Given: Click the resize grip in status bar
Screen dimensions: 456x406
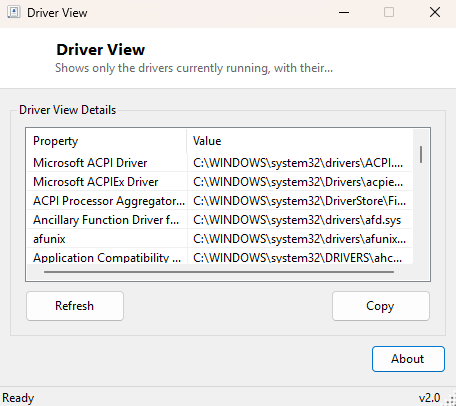Looking at the screenshot, I should pos(450,400).
